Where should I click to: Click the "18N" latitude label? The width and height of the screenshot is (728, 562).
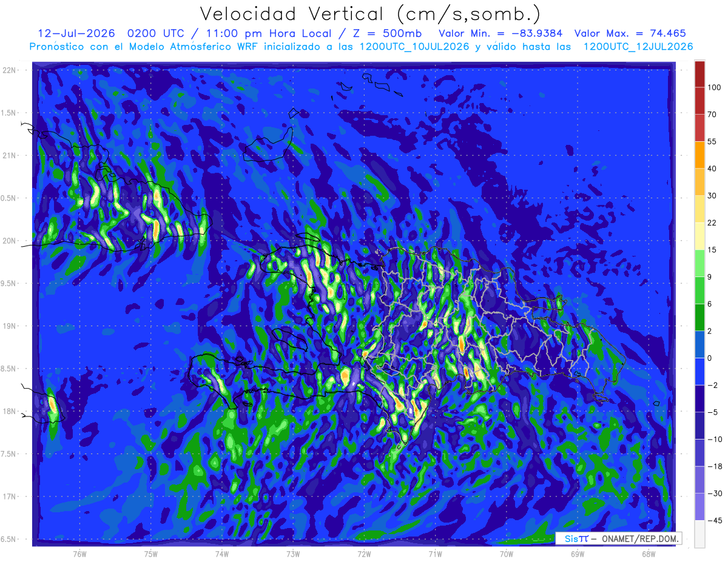click(x=10, y=411)
